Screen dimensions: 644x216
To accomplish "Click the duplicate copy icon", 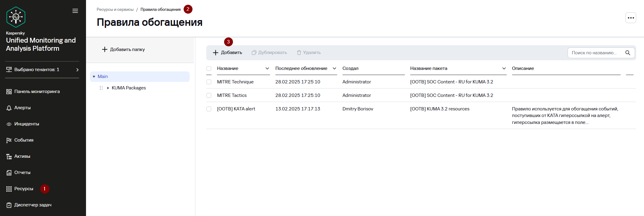I will tap(254, 52).
